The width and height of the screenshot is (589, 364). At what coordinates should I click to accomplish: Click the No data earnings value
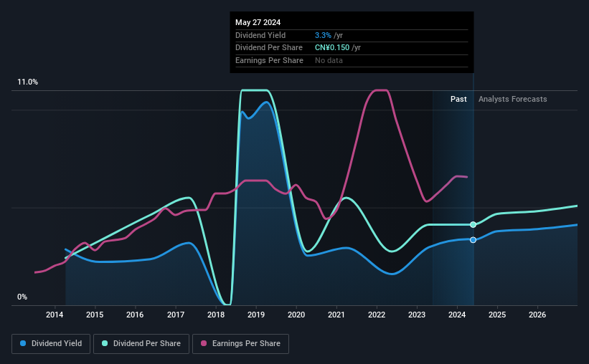tap(329, 60)
